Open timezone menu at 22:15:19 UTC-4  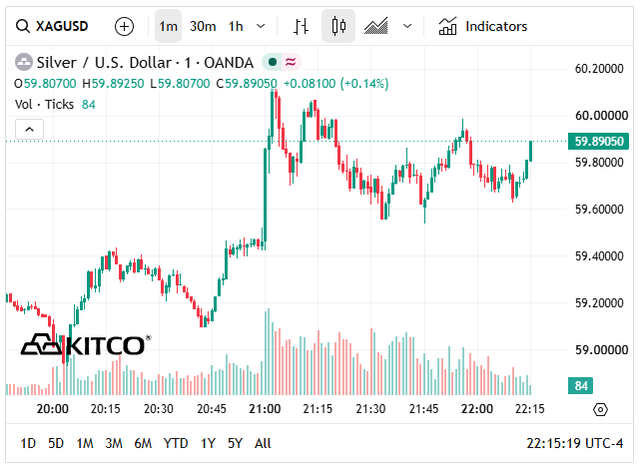[575, 443]
